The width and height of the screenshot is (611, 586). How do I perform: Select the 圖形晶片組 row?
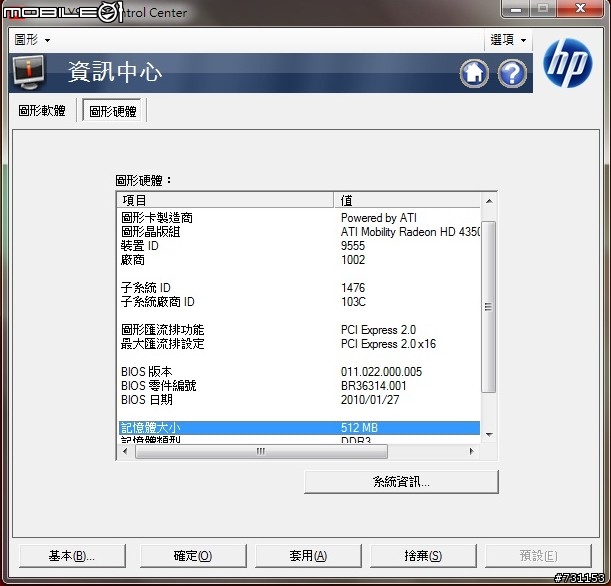[299, 232]
